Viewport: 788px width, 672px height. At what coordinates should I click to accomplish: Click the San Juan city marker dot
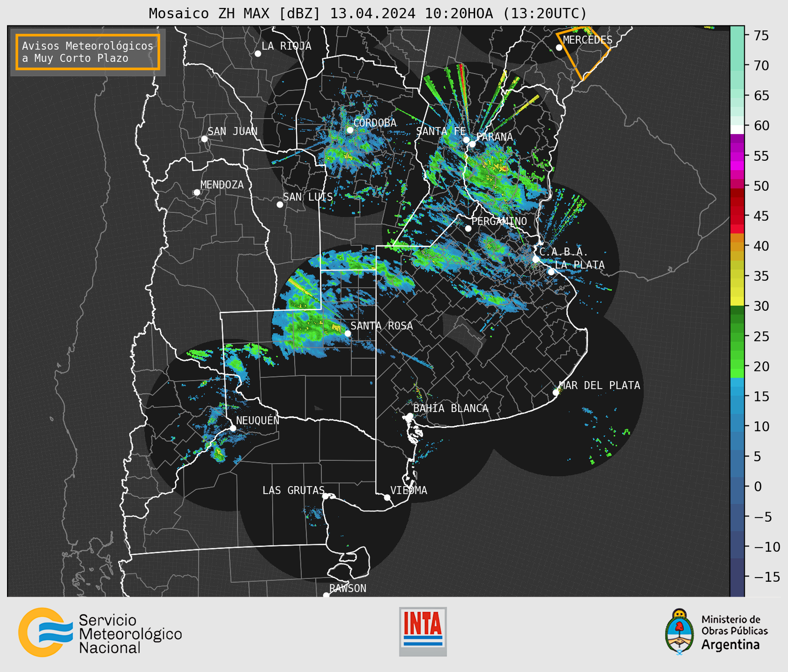click(x=204, y=139)
